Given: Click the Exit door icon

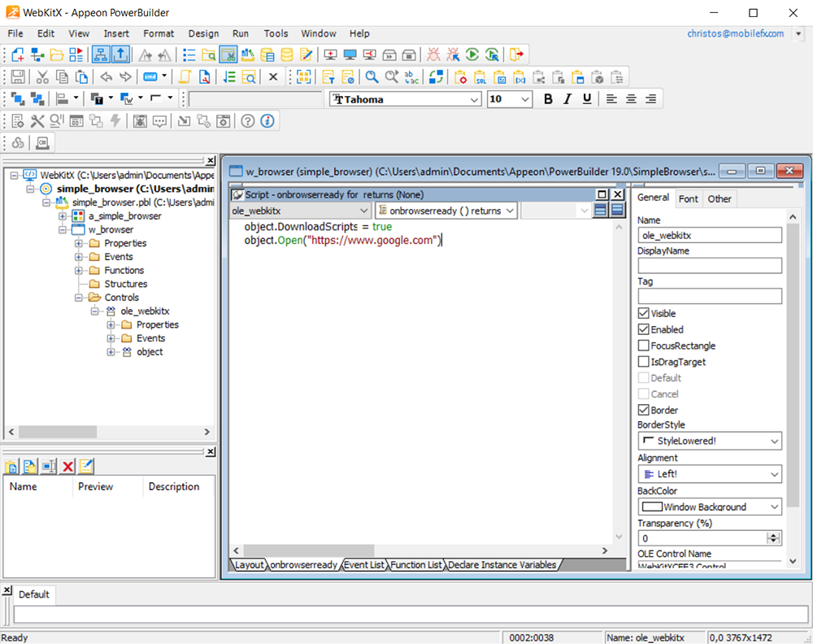Looking at the screenshot, I should [516, 54].
